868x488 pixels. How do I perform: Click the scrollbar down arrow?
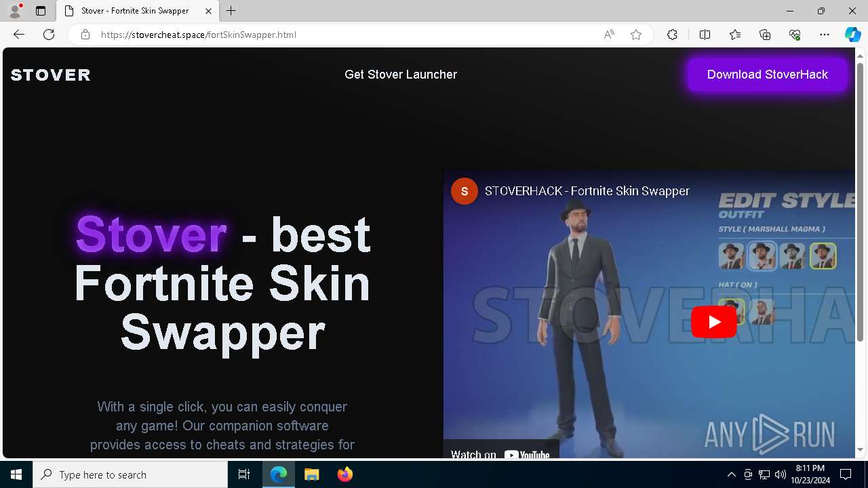tap(861, 449)
